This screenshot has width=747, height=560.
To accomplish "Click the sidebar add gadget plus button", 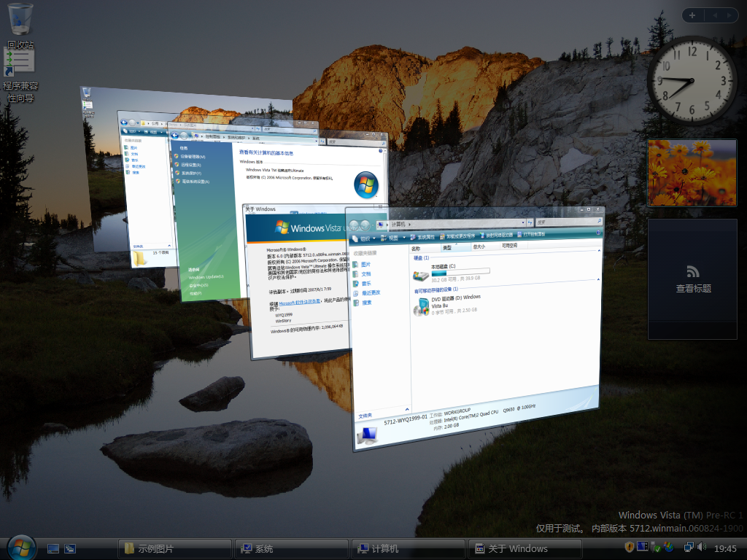I will click(x=692, y=15).
